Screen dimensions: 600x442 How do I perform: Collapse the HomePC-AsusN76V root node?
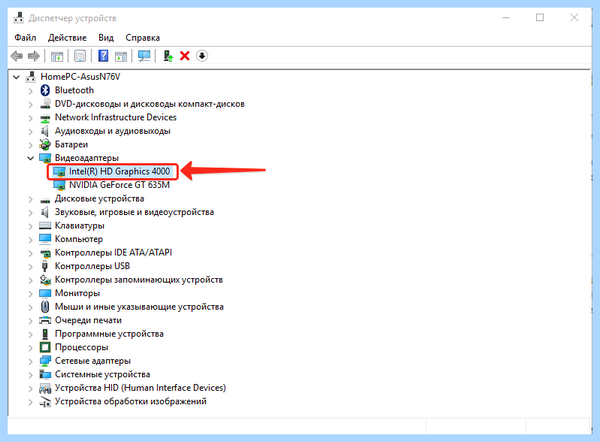coord(16,77)
